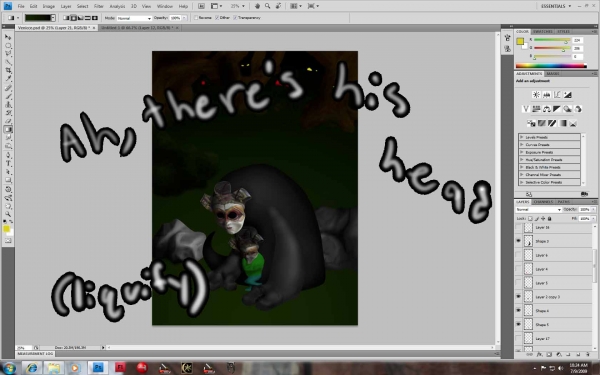Switch to the Masks tab
The height and width of the screenshot is (375, 600).
click(553, 73)
